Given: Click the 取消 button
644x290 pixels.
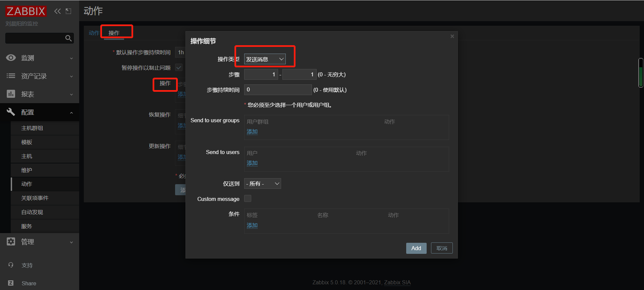Looking at the screenshot, I should click(x=442, y=248).
